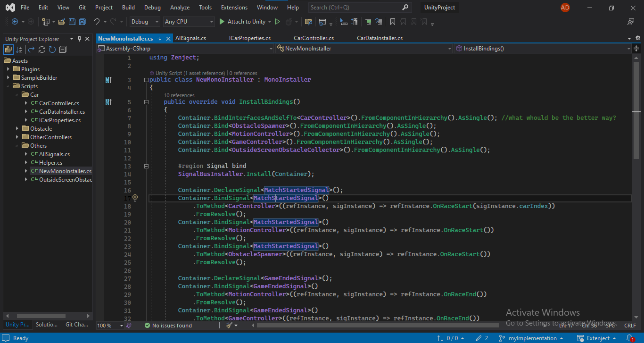Image resolution: width=644 pixels, height=343 pixels.
Task: Toggle pin on NewMonoInstaller.cs tab
Action: tap(160, 39)
